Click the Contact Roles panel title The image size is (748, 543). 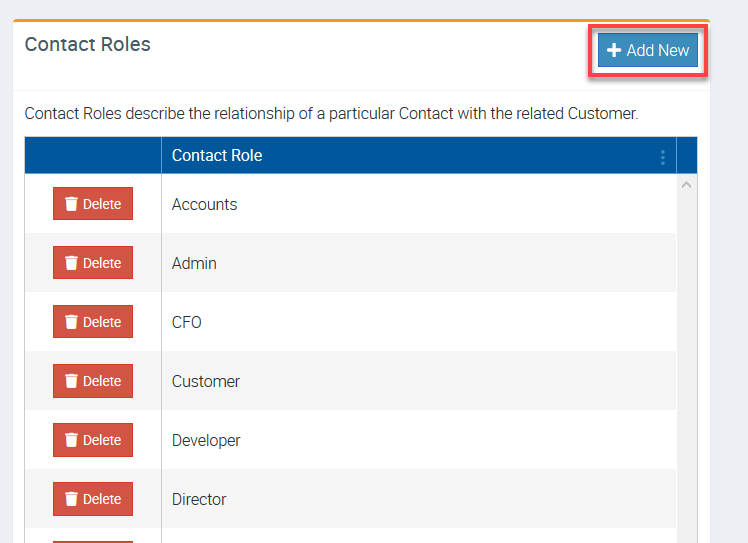pos(88,45)
